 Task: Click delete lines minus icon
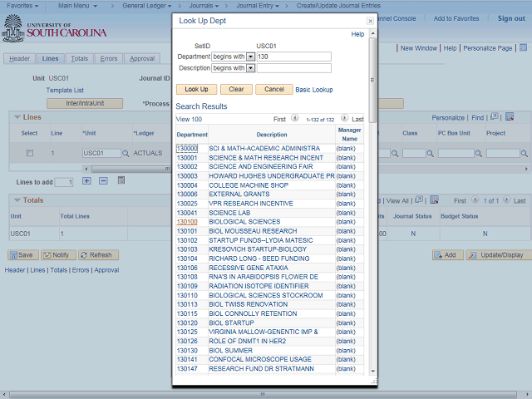tap(103, 181)
